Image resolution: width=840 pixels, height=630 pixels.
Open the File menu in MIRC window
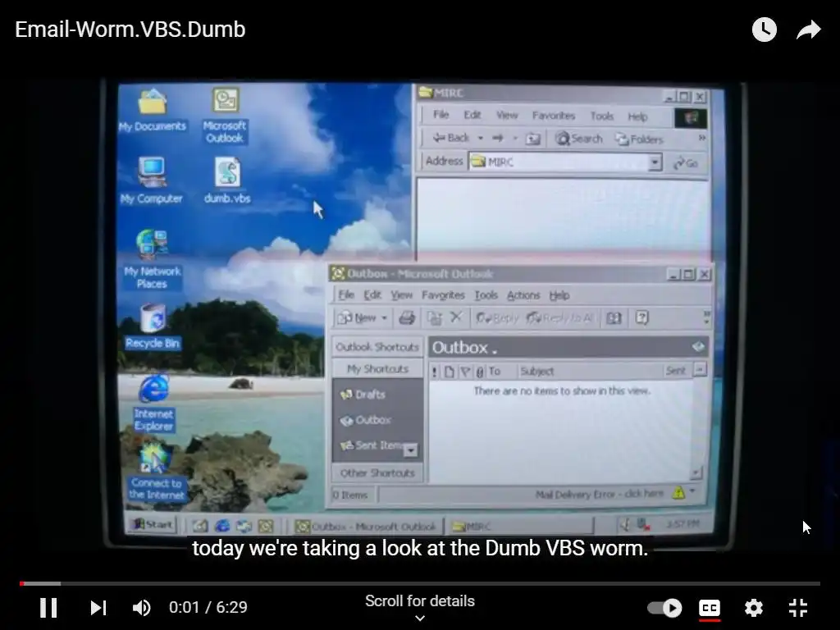pos(441,115)
